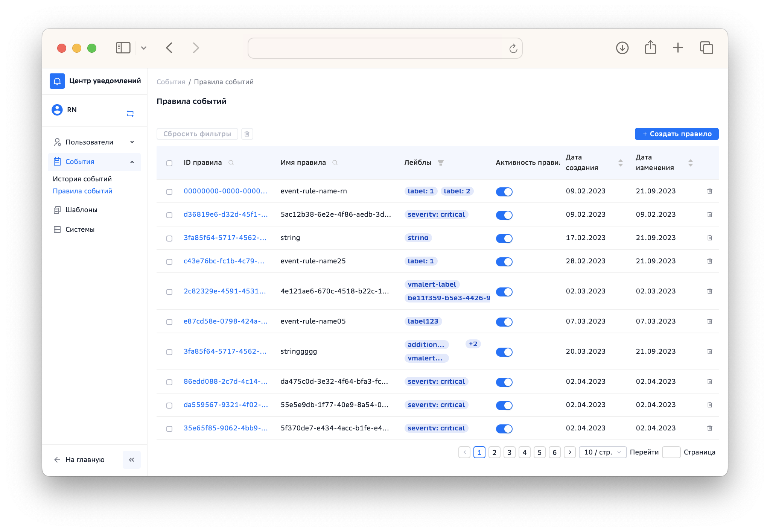Delete rule d36819e6 trash icon
770x532 pixels.
(710, 214)
